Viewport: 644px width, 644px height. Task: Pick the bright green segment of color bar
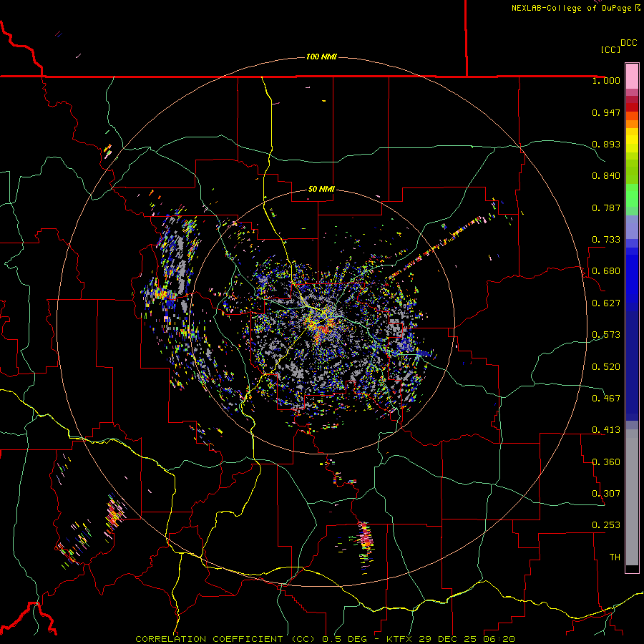[632, 195]
